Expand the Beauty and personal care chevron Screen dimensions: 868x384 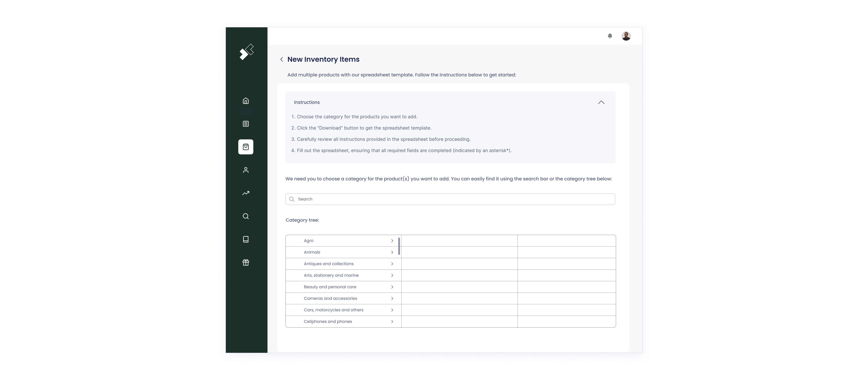click(x=392, y=287)
